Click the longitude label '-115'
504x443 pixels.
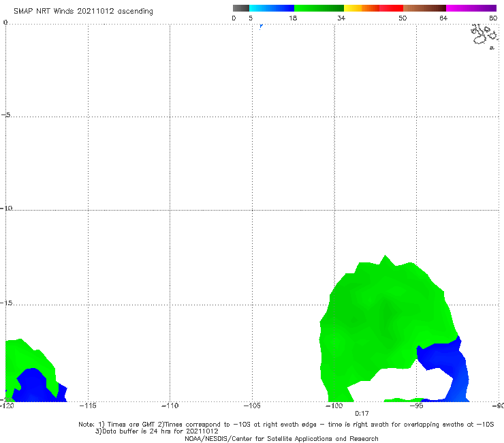click(x=88, y=406)
